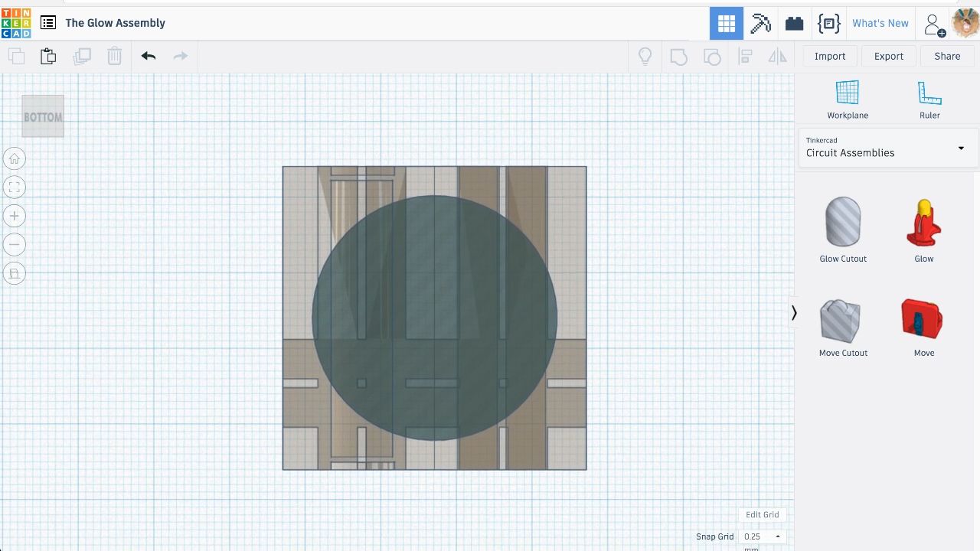Image resolution: width=980 pixels, height=551 pixels.
Task: Pick the red Glow shape
Action: pos(924,230)
